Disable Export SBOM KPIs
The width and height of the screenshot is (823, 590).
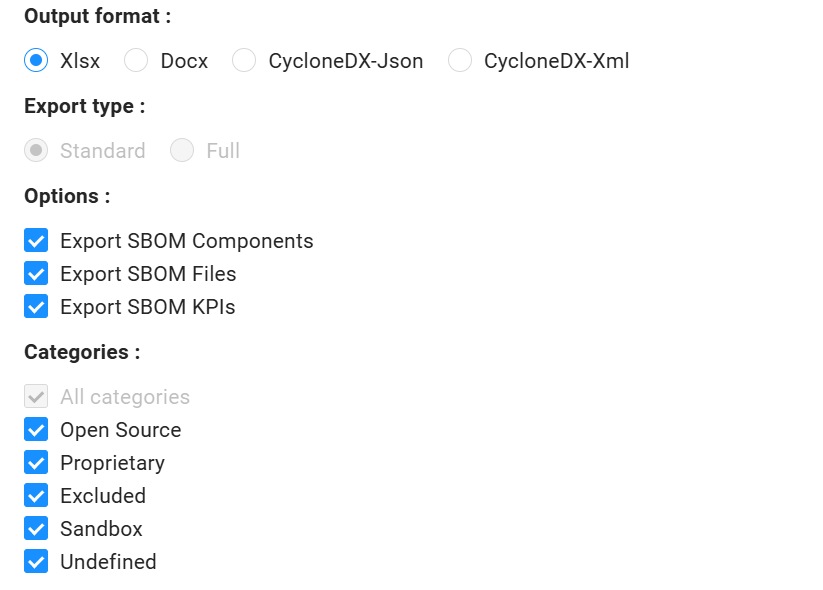[36, 307]
